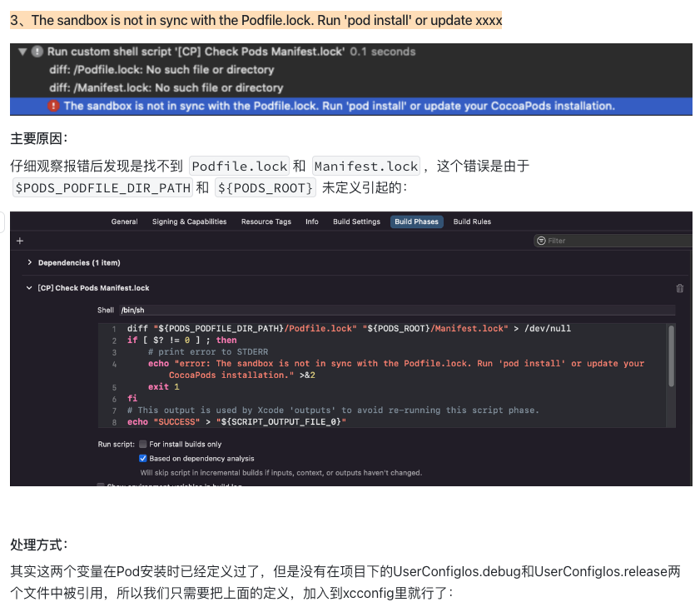
Task: Click the plus icon to add build phase
Action: 20,241
